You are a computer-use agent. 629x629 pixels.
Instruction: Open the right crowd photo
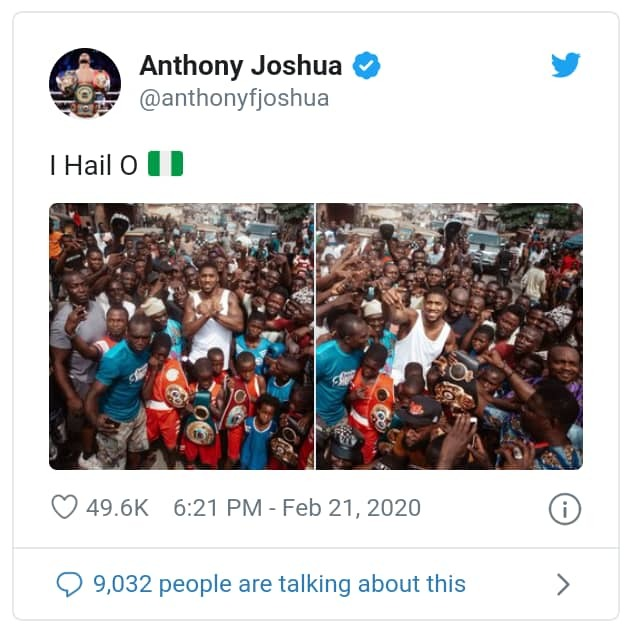(x=449, y=336)
